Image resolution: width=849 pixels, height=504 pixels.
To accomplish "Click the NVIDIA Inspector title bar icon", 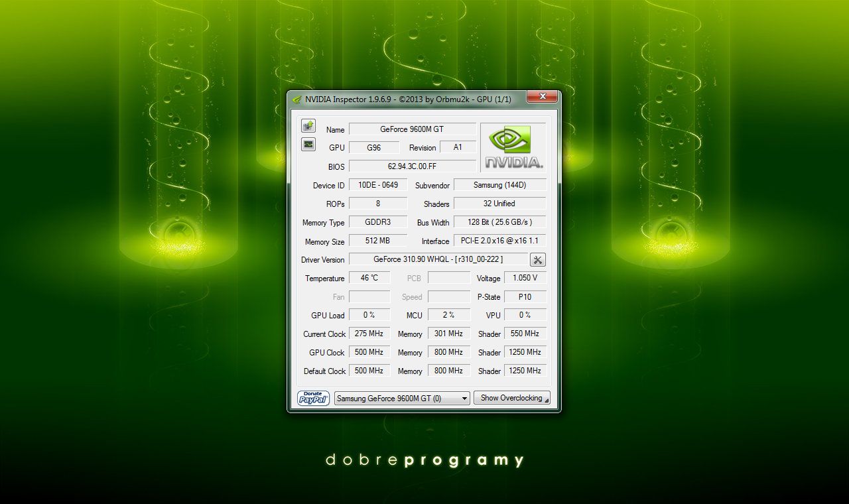I will pos(297,99).
